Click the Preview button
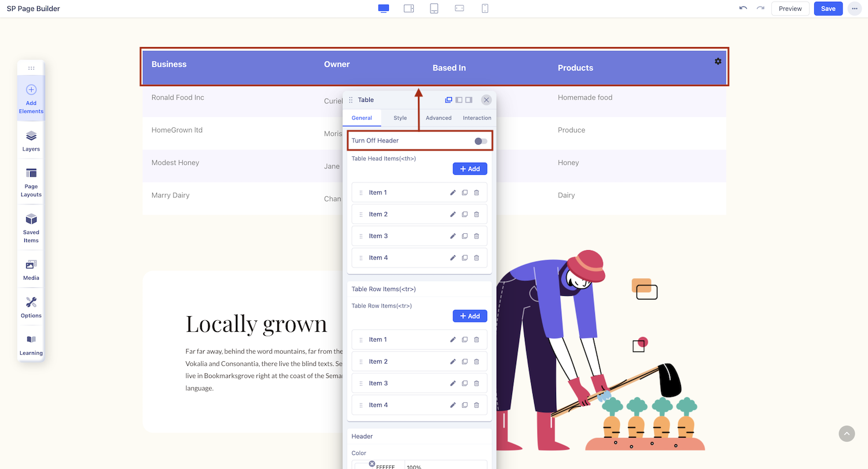The height and width of the screenshot is (469, 868). tap(790, 9)
